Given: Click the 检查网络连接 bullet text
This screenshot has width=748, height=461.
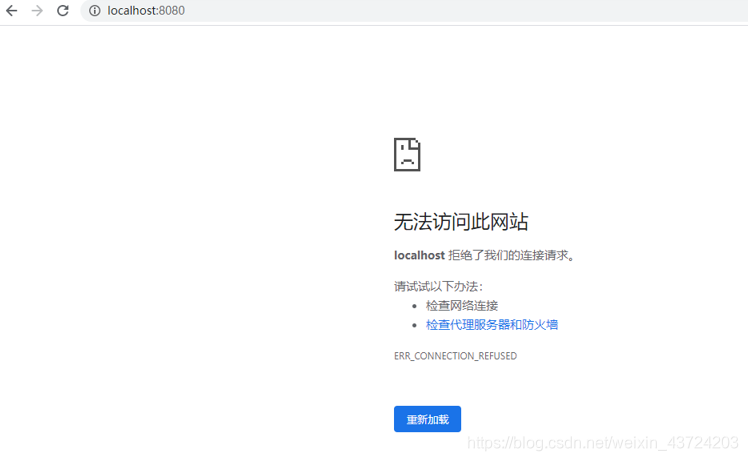Looking at the screenshot, I should 462,306.
